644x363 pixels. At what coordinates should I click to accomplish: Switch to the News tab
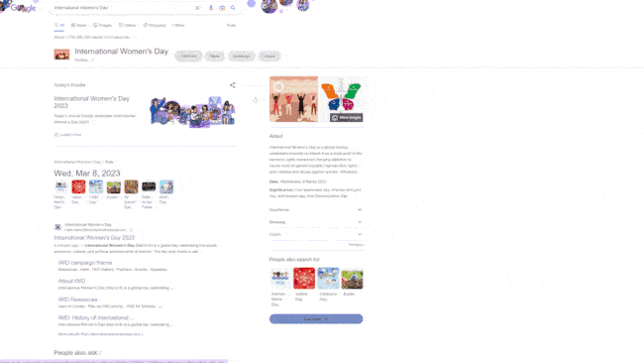(78, 26)
